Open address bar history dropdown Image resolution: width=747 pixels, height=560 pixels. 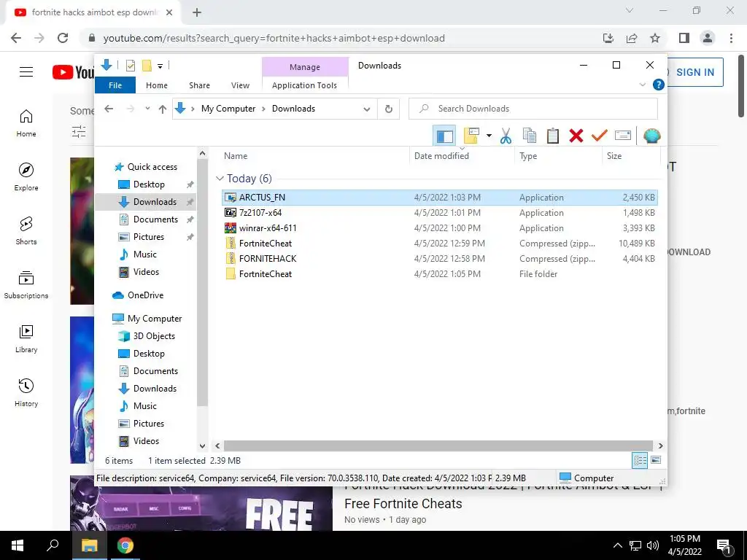pos(367,109)
